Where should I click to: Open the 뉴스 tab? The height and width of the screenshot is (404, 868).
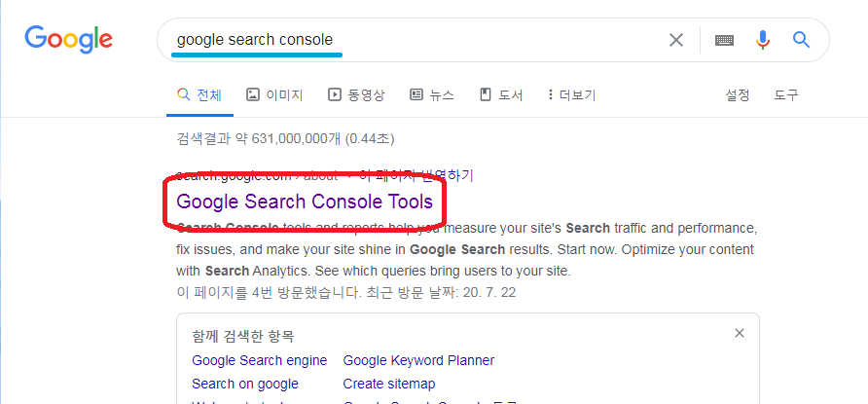coord(432,95)
